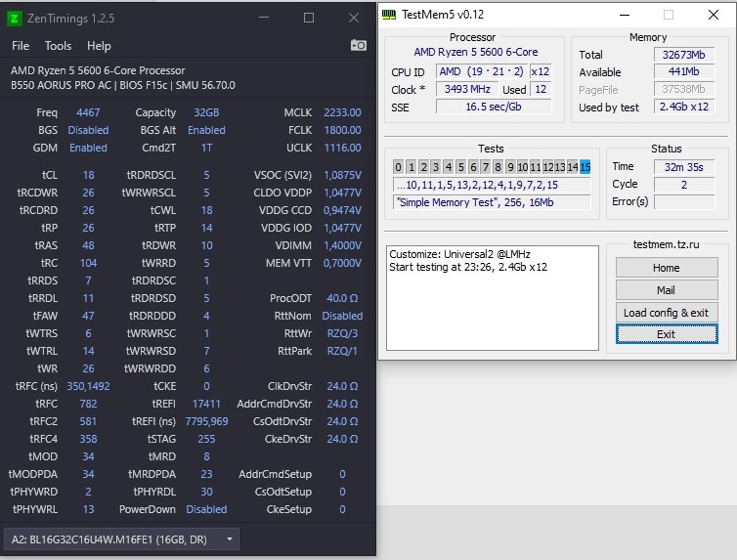Screen dimensions: 737x560
Task: Click the FCLK value 1800.00
Action: [342, 130]
